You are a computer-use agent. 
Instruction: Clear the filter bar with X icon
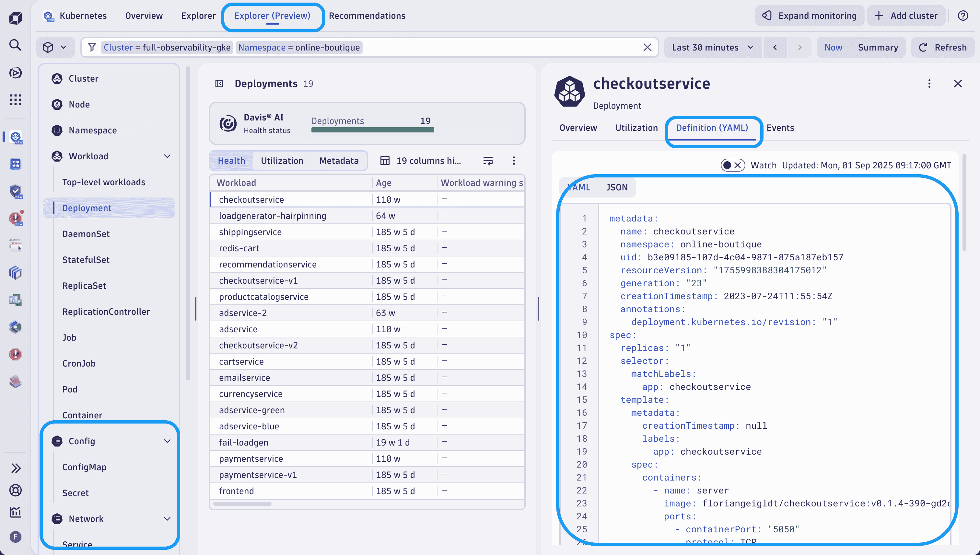[647, 47]
